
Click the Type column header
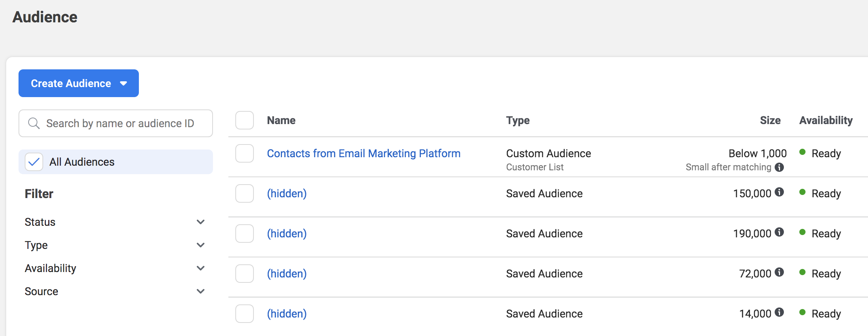tap(518, 121)
